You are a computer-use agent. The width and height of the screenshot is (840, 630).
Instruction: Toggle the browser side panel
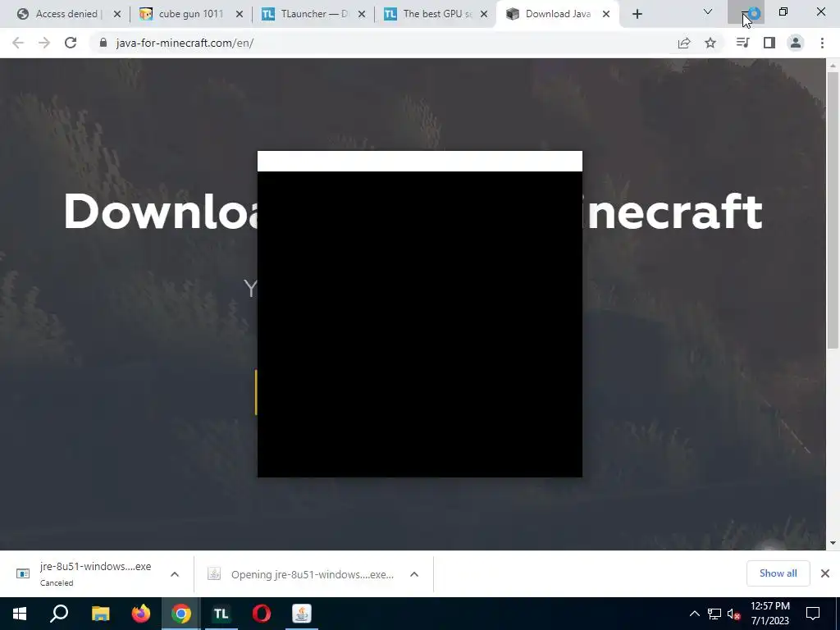point(769,43)
